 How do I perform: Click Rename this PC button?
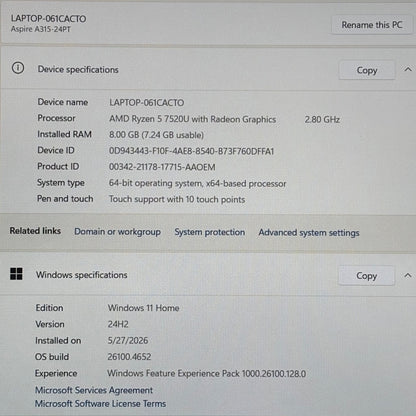pos(372,25)
